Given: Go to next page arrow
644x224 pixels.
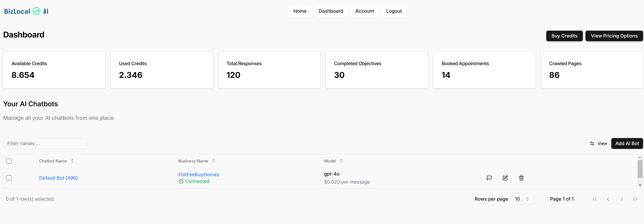Looking at the screenshot, I should click(621, 199).
